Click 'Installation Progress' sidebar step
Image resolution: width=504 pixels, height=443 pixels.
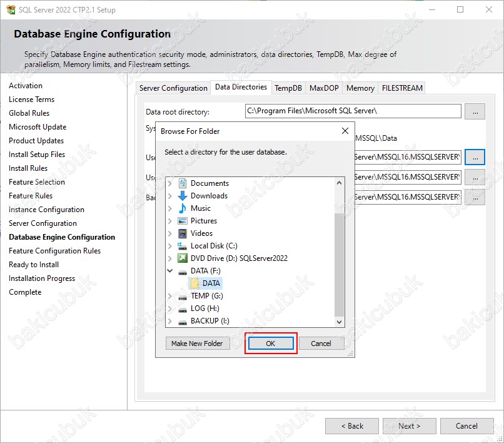point(42,278)
